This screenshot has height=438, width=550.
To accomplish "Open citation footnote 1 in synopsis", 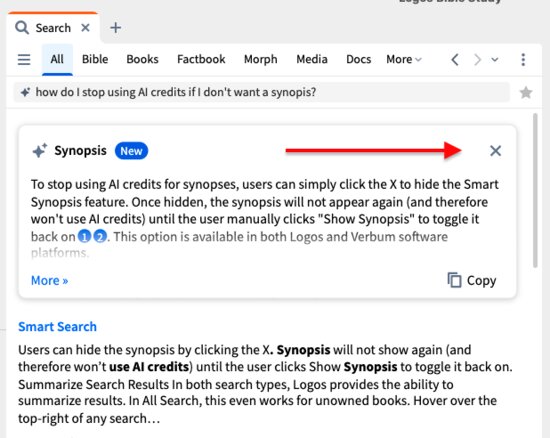I will click(x=84, y=237).
